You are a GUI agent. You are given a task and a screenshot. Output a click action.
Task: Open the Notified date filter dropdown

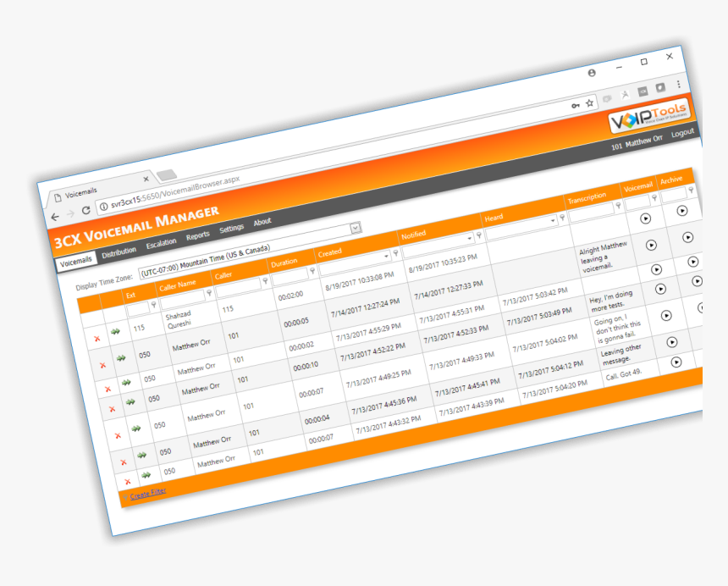[470, 238]
